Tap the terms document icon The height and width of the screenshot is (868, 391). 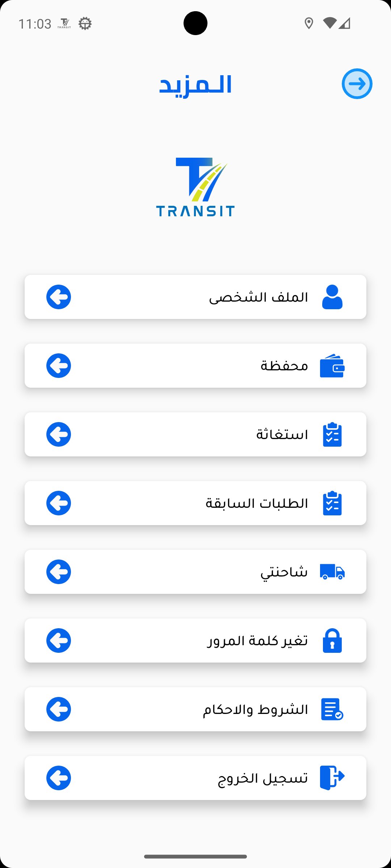(x=332, y=709)
